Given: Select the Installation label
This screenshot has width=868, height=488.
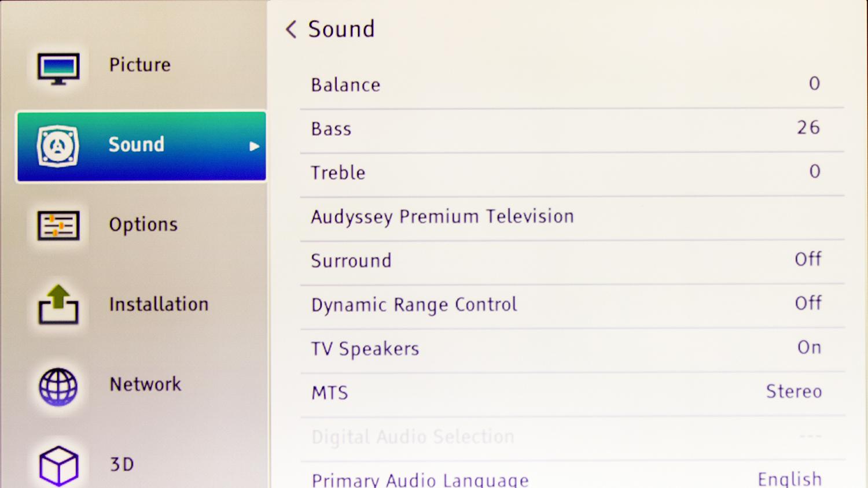Looking at the screenshot, I should click(x=159, y=304).
